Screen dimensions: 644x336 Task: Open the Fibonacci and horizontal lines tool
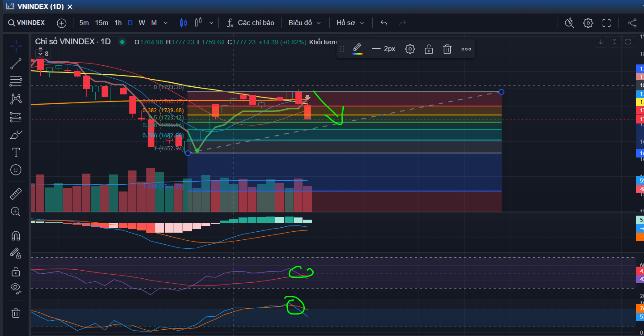coord(16,81)
